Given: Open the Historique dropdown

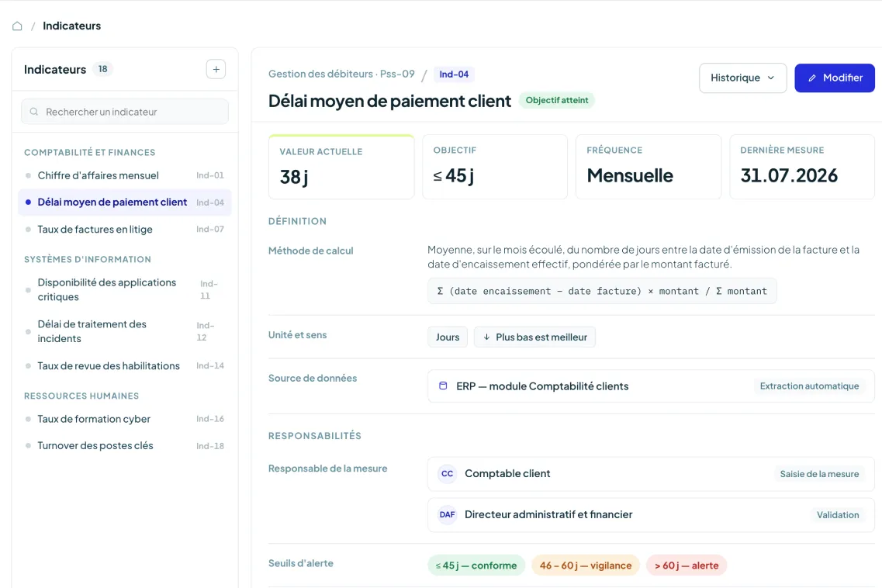Looking at the screenshot, I should tap(742, 78).
